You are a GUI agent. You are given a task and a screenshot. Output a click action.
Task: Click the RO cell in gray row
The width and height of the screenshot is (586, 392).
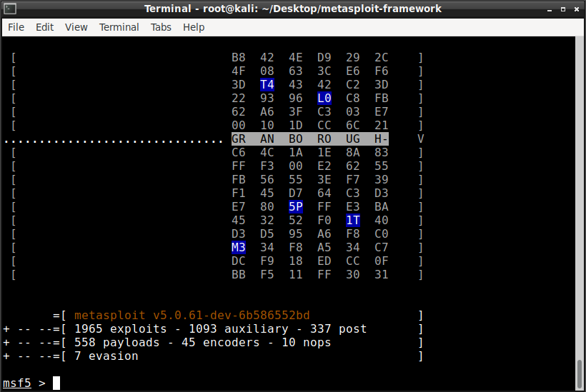[x=324, y=139]
